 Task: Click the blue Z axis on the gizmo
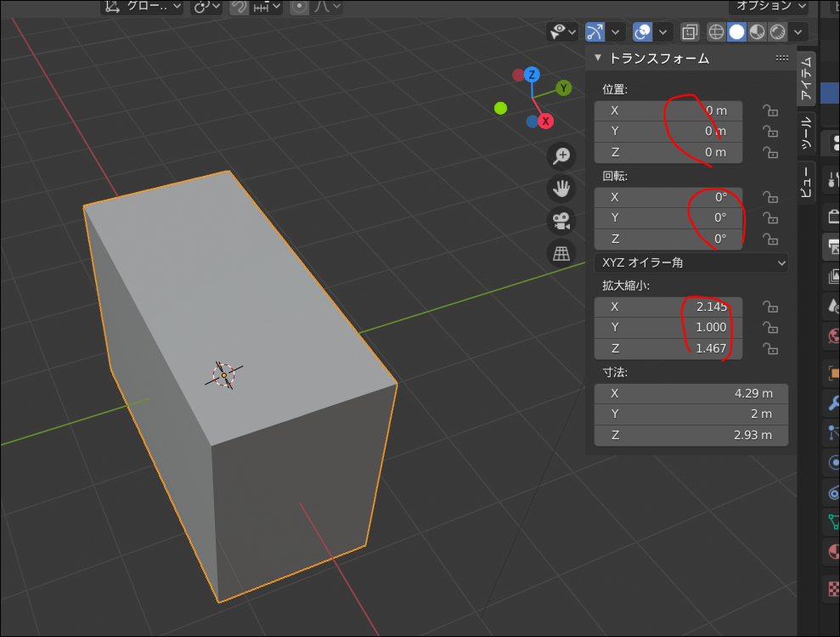[x=532, y=75]
